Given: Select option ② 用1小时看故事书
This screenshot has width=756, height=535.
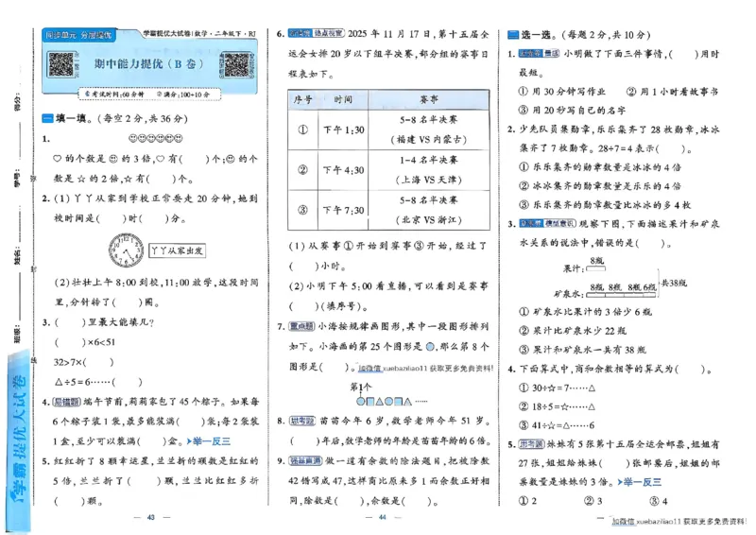Looking at the screenshot, I should coord(672,91).
